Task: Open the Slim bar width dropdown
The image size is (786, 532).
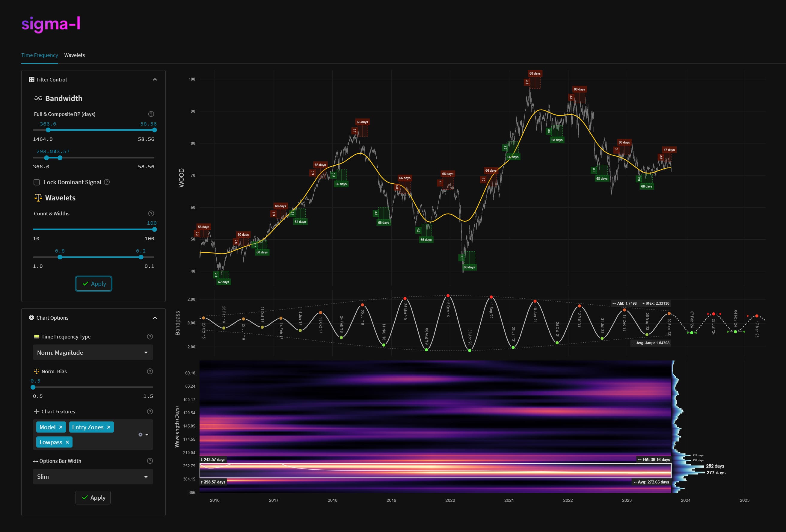Action: [x=93, y=476]
